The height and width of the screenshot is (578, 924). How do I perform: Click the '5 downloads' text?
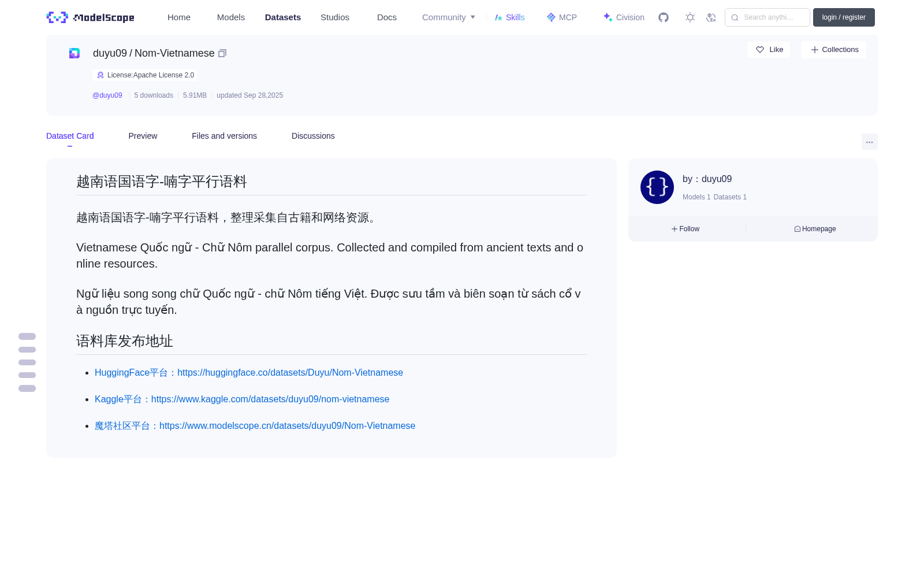coord(154,95)
